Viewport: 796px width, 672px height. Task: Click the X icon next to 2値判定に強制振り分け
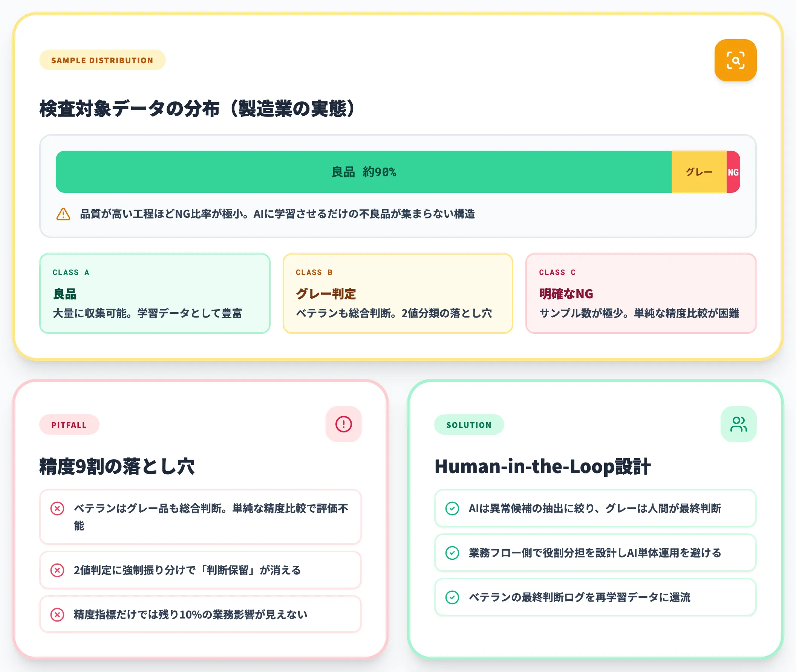coord(57,570)
